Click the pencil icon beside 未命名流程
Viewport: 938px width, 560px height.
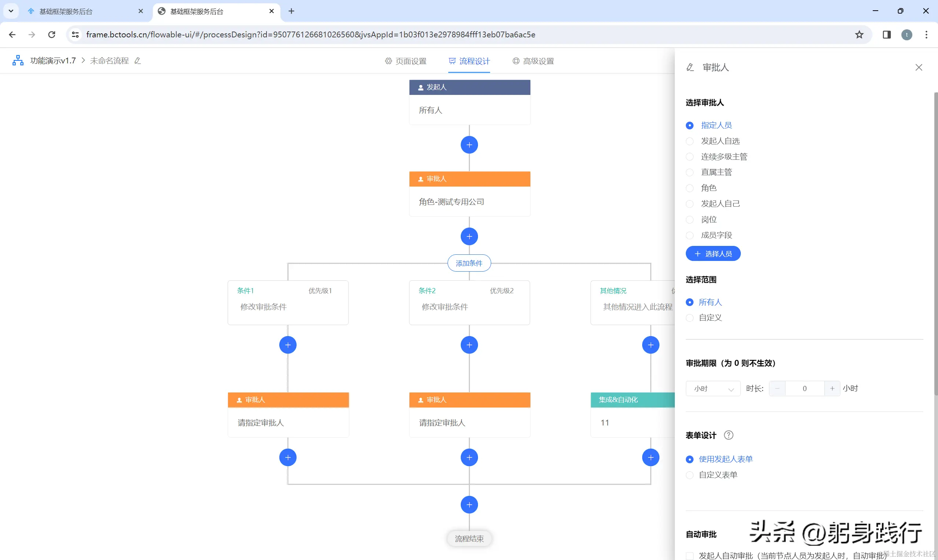click(x=138, y=61)
